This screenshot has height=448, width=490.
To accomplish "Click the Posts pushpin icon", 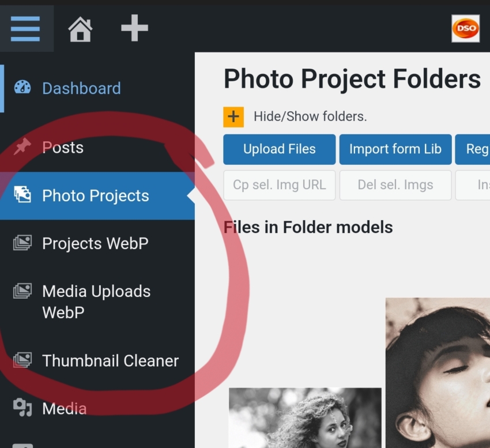I will pos(22,147).
